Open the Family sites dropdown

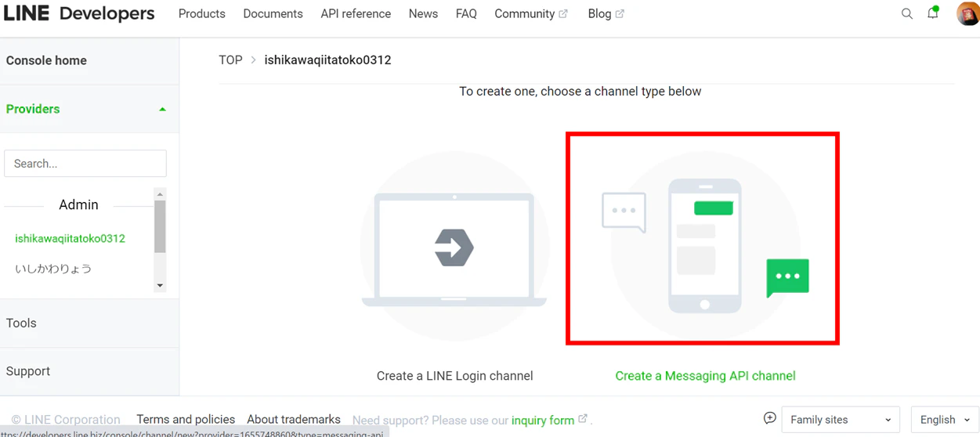(x=841, y=420)
